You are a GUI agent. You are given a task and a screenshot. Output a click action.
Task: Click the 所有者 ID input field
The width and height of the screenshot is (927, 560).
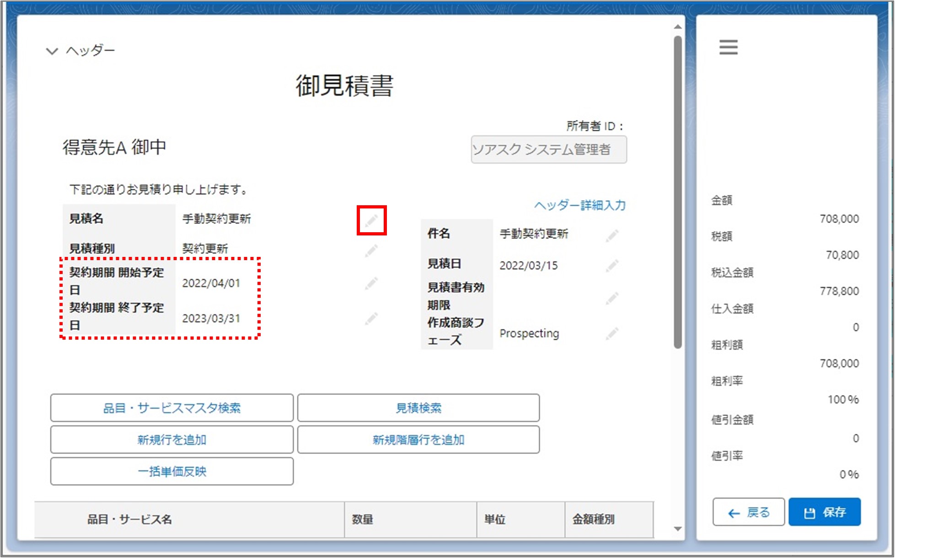(x=549, y=149)
